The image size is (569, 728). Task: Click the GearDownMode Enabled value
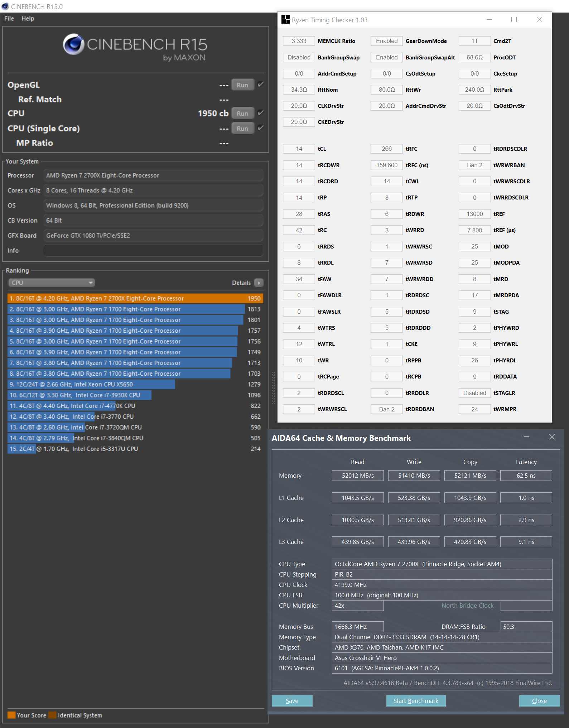(386, 41)
